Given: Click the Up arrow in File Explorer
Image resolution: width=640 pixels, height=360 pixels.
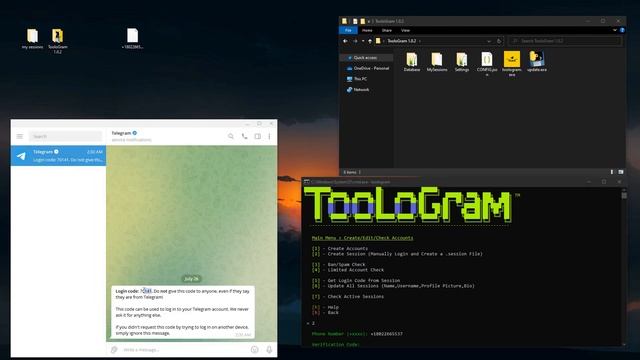Looking at the screenshot, I should (x=370, y=41).
